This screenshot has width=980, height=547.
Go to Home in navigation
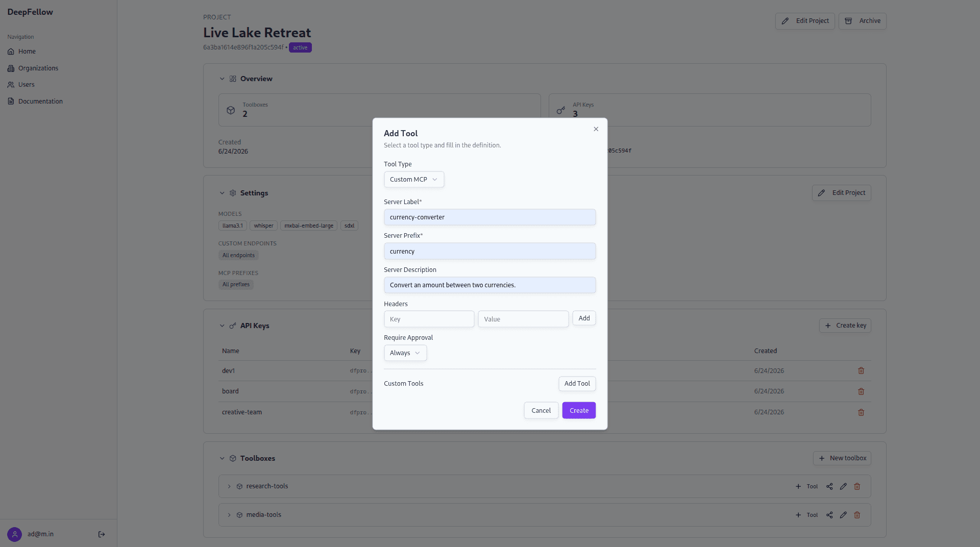27,52
